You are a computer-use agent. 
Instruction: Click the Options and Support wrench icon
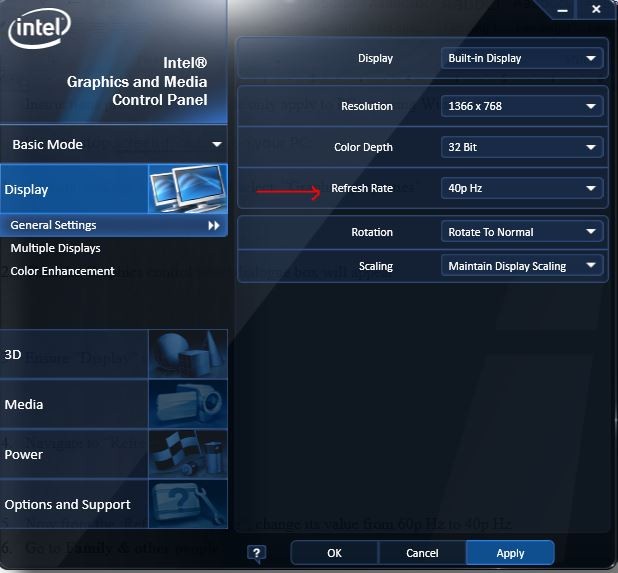click(x=188, y=504)
